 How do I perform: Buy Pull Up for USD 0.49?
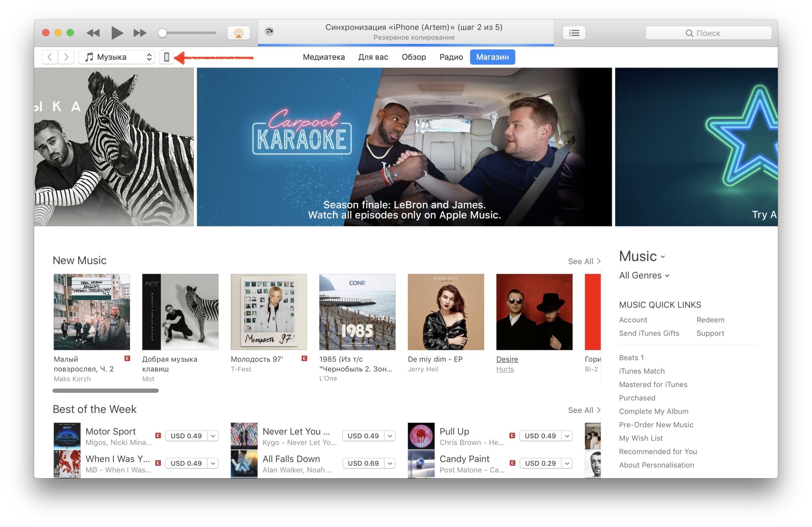pos(540,436)
